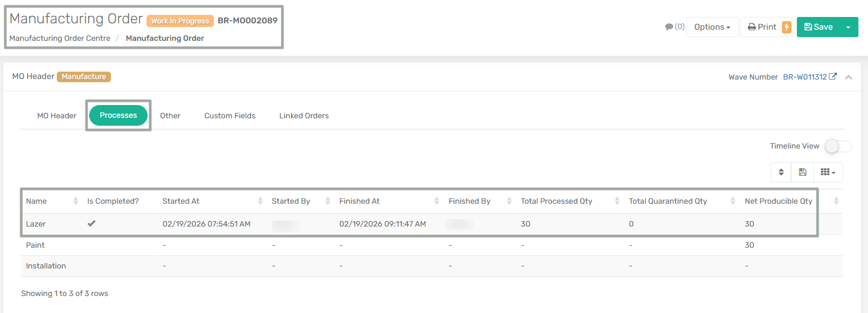Click the table sort arrows icon button
The image size is (868, 313).
[x=781, y=172]
